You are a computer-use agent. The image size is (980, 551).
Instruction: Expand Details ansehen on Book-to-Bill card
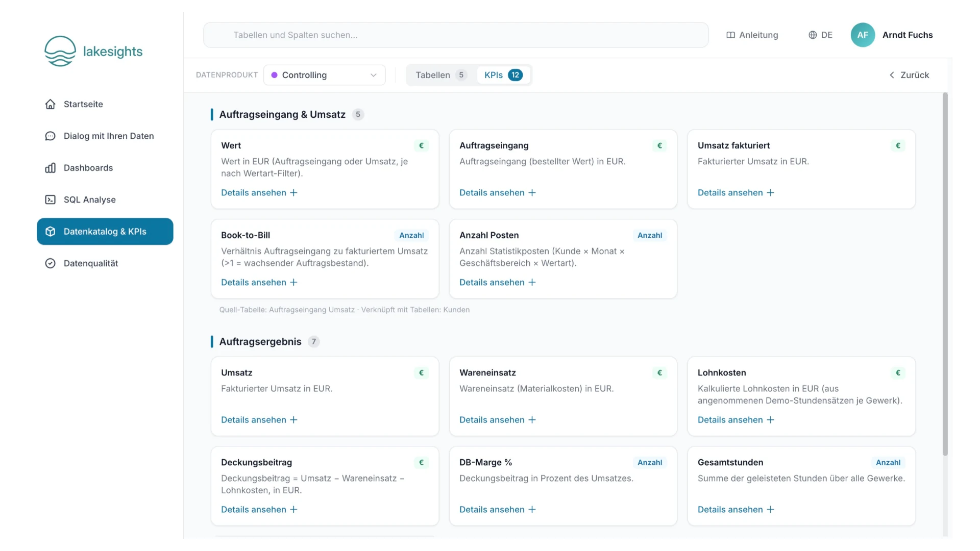click(259, 283)
